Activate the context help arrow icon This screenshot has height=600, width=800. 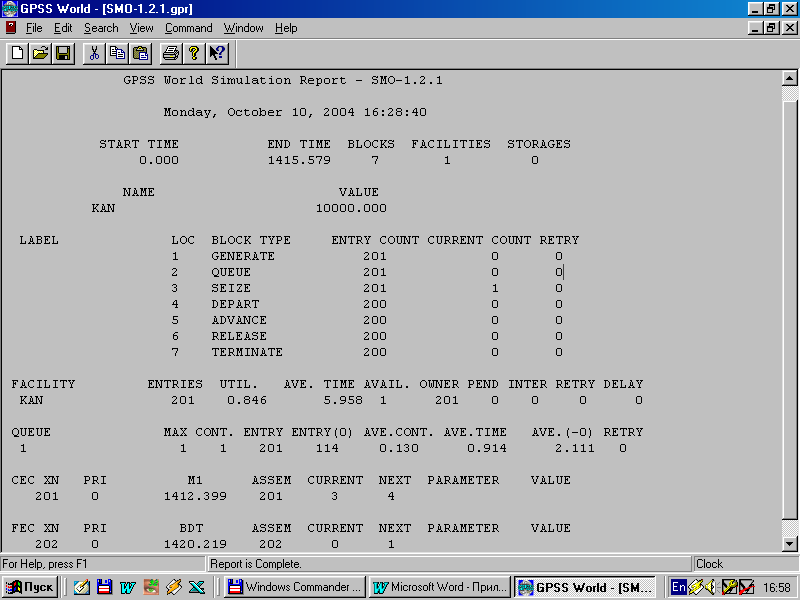[217, 53]
